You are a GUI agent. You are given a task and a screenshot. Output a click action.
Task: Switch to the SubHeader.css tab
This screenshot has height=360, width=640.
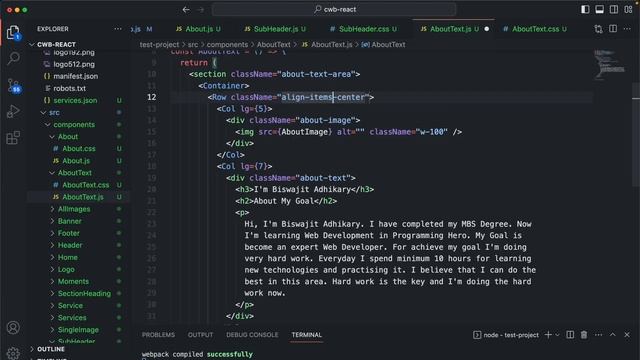point(363,29)
